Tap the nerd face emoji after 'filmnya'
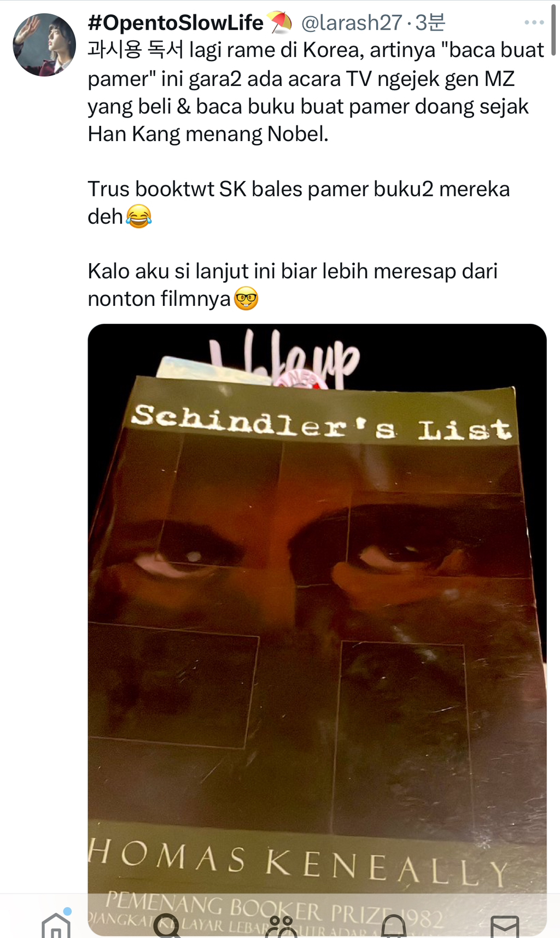 coord(246,299)
